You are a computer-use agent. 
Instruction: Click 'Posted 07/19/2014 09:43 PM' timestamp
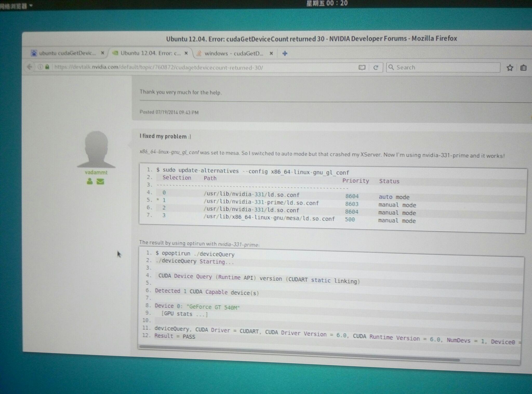(169, 112)
